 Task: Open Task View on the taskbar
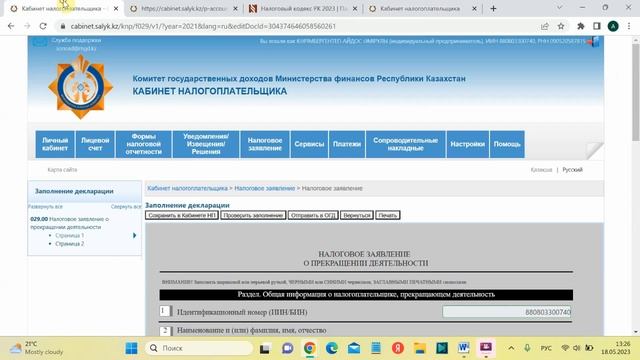pos(265,348)
